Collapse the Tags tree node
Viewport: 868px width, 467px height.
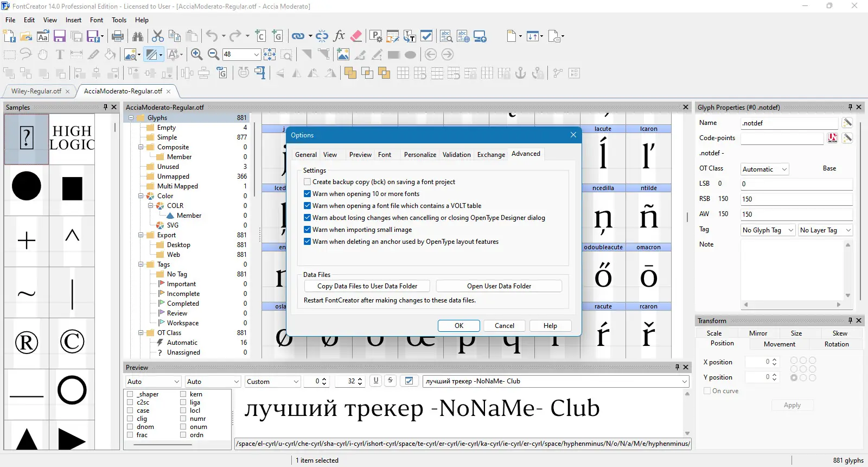coord(141,264)
